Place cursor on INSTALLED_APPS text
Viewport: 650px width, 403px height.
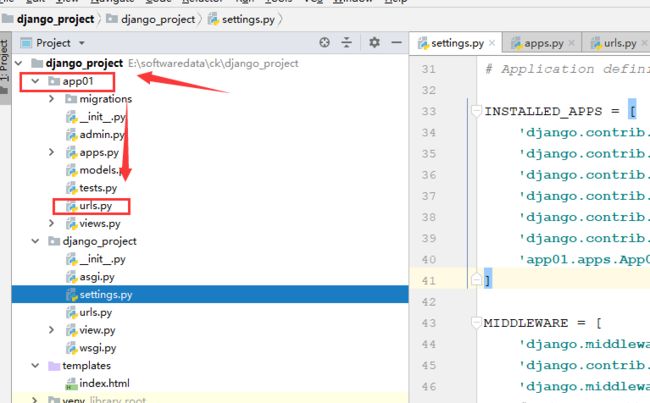tap(543, 111)
